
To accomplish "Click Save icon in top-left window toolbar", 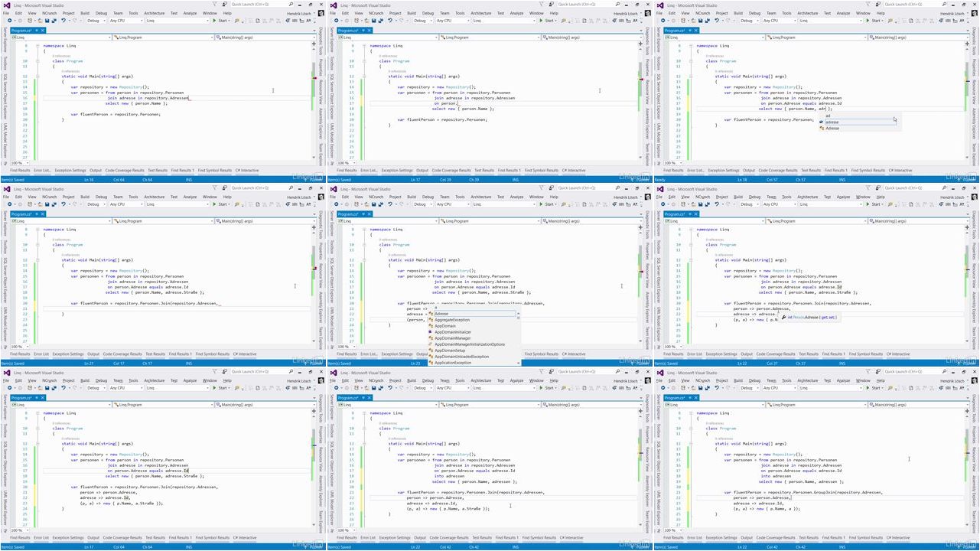I will click(x=47, y=21).
